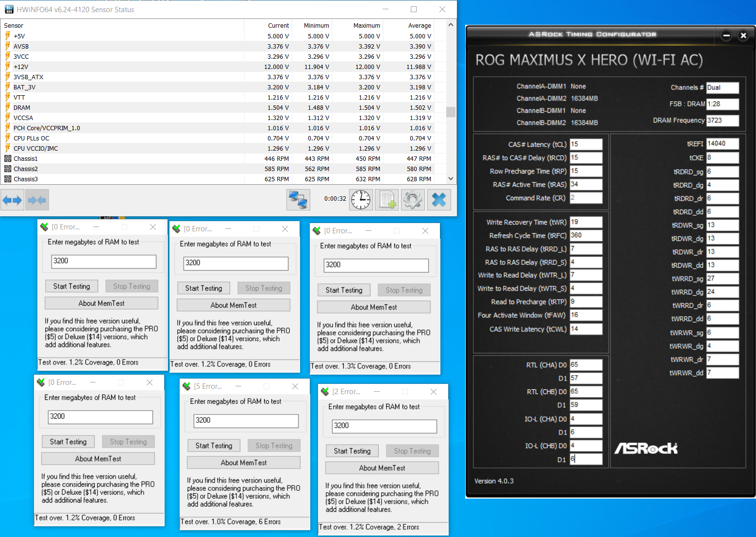Click the Current column header in HWiNFO
Screen dimensions: 756x537
point(268,25)
